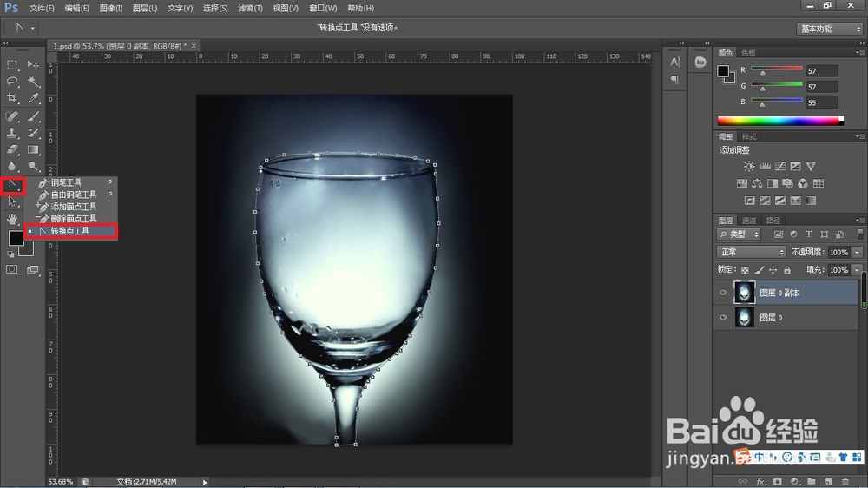The width and height of the screenshot is (868, 488).
Task: Click the create new layer icon
Action: tap(828, 481)
